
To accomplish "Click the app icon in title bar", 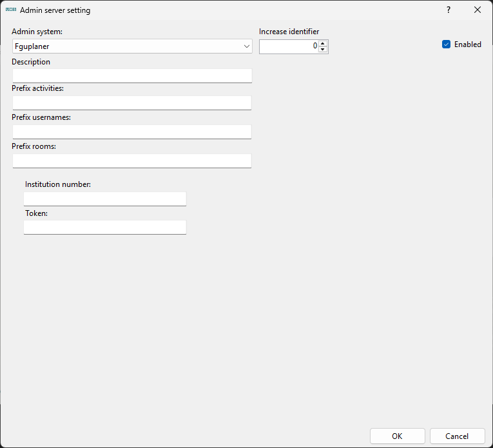I will click(x=10, y=10).
